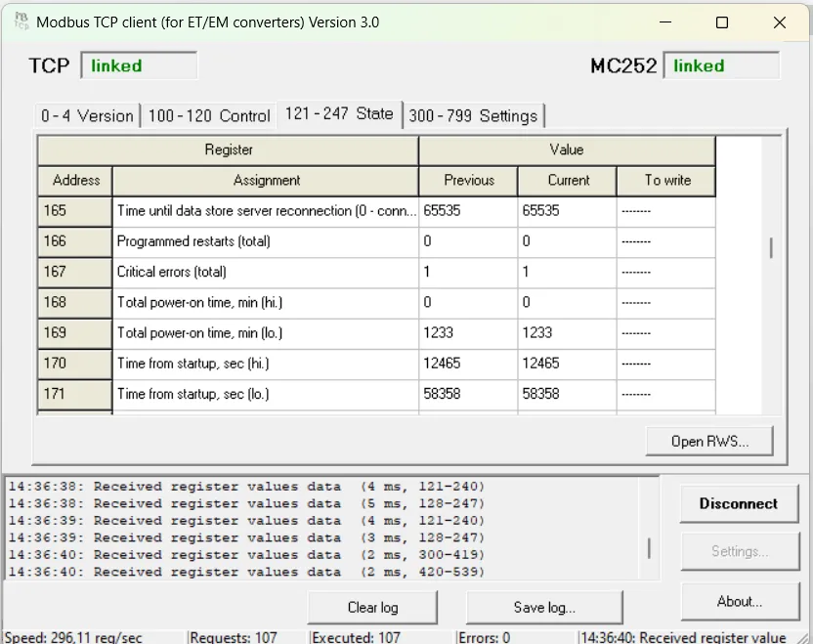The width and height of the screenshot is (813, 644).
Task: Click Current value 65535 for register 165
Action: pos(567,211)
